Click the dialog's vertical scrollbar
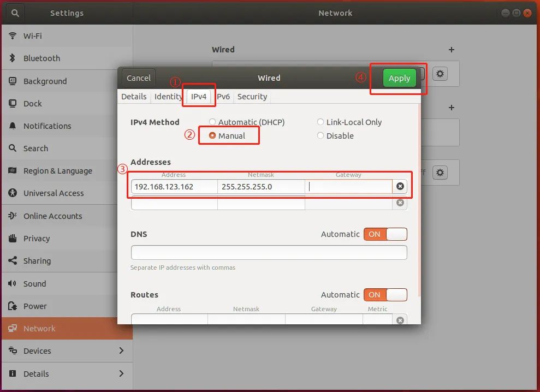Image resolution: width=540 pixels, height=392 pixels. point(419,200)
